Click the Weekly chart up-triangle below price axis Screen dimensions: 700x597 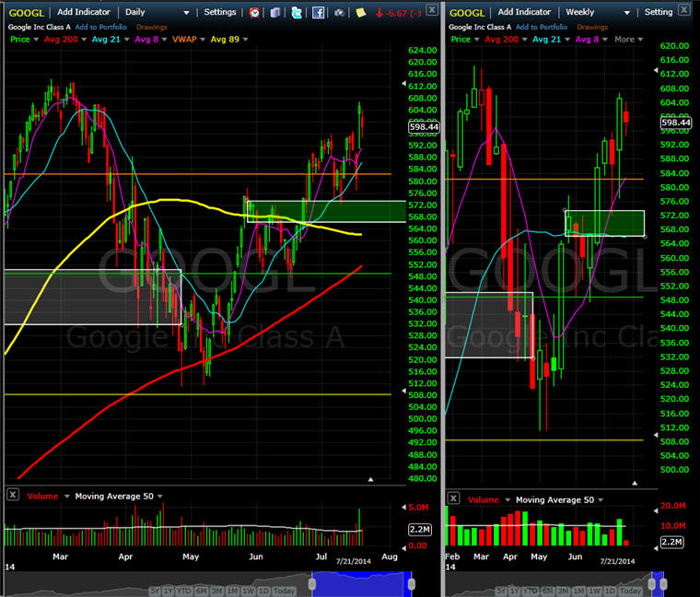(x=635, y=483)
